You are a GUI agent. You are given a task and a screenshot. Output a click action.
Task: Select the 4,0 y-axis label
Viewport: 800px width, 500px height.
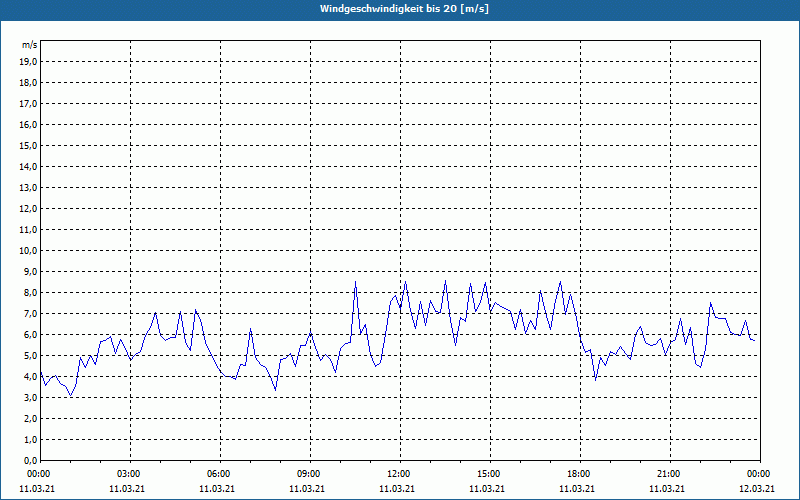(31, 377)
